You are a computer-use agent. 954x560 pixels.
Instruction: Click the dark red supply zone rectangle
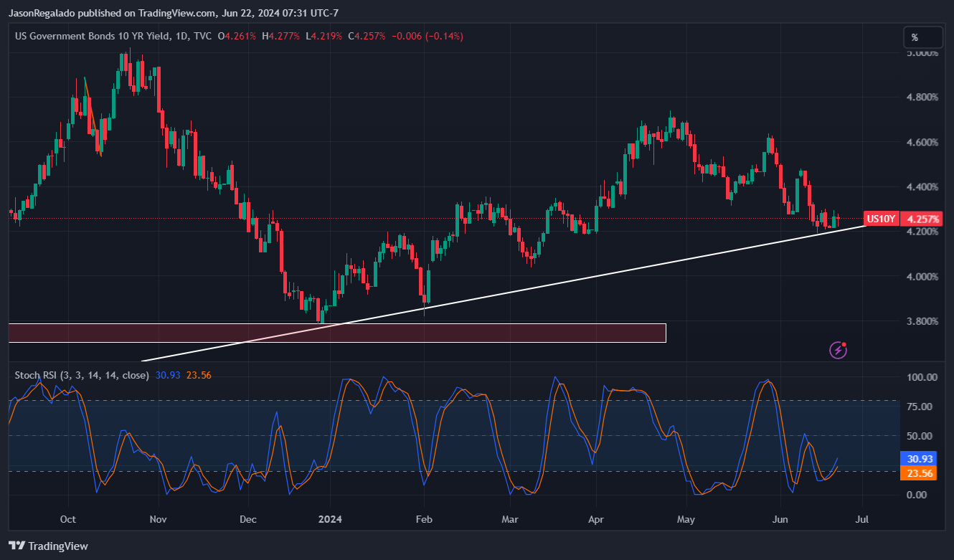coord(337,332)
